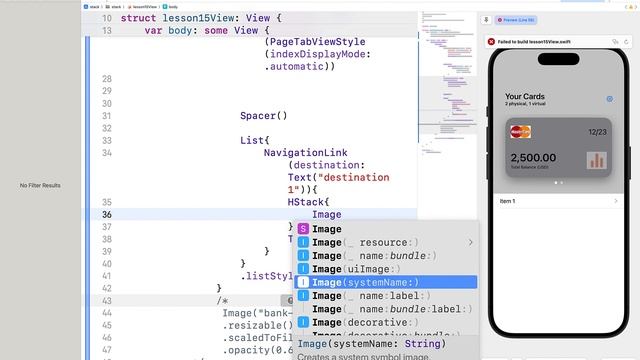Select the Preview (Line 55) chip
The width and height of the screenshot is (640, 360).
(x=516, y=20)
